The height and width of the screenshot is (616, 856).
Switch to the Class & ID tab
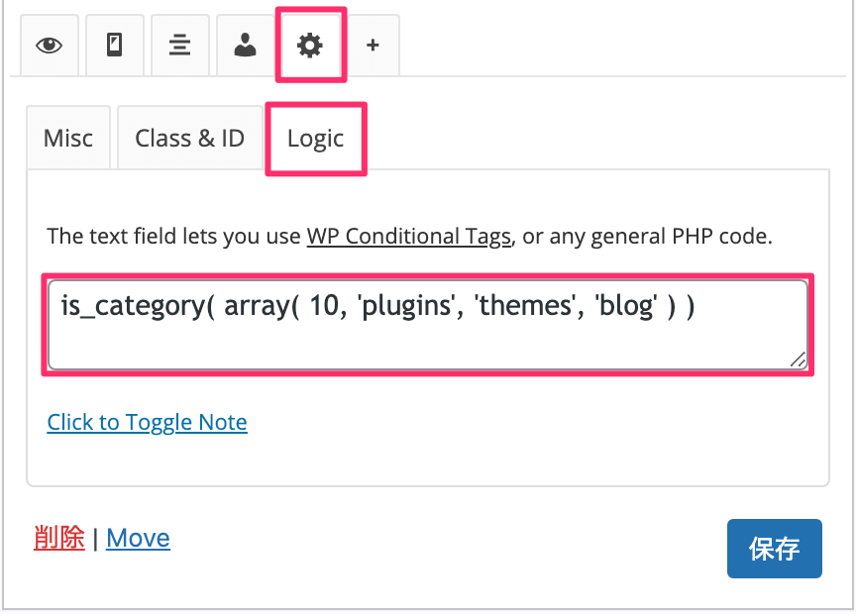pos(190,138)
